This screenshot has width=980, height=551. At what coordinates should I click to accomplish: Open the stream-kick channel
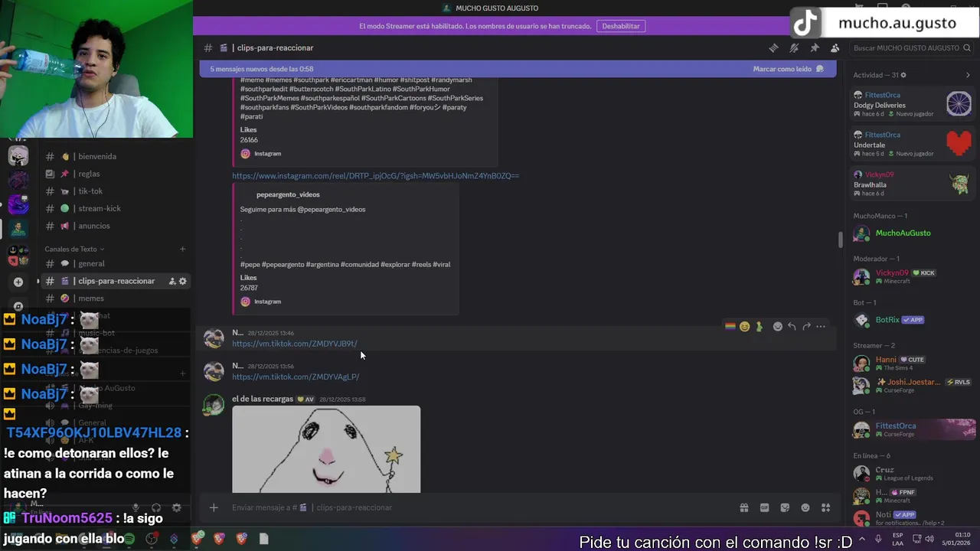pos(116,208)
